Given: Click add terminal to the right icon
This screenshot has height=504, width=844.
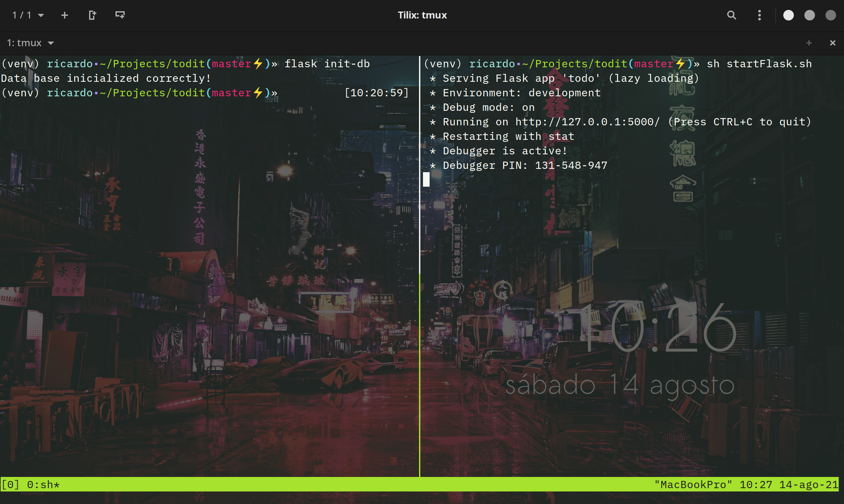Looking at the screenshot, I should 92,15.
